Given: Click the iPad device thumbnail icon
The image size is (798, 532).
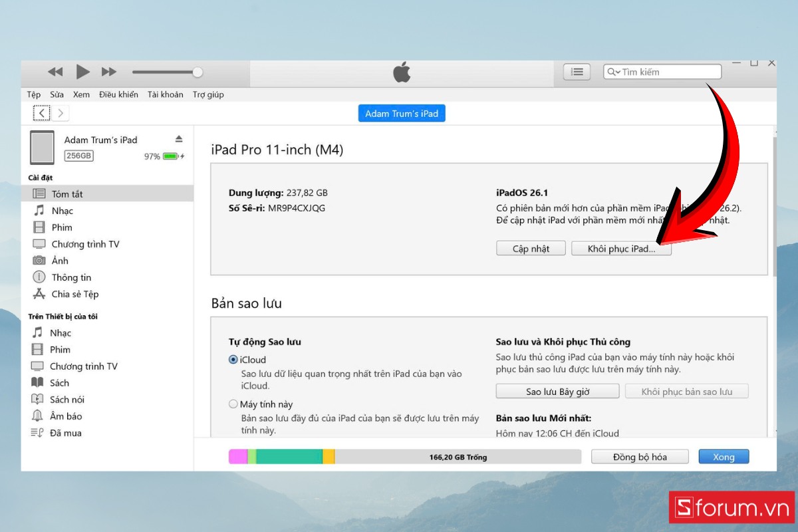Looking at the screenshot, I should pyautogui.click(x=42, y=147).
